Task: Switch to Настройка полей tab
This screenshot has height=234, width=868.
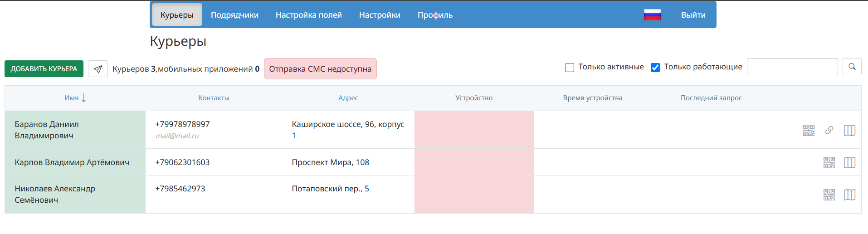Action: click(308, 15)
